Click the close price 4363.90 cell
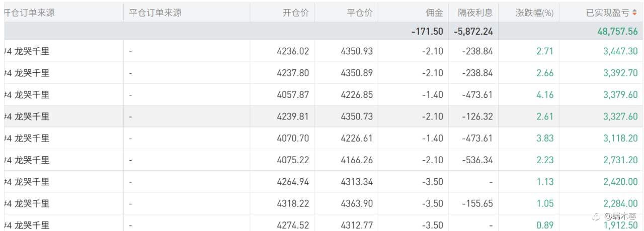 point(357,203)
